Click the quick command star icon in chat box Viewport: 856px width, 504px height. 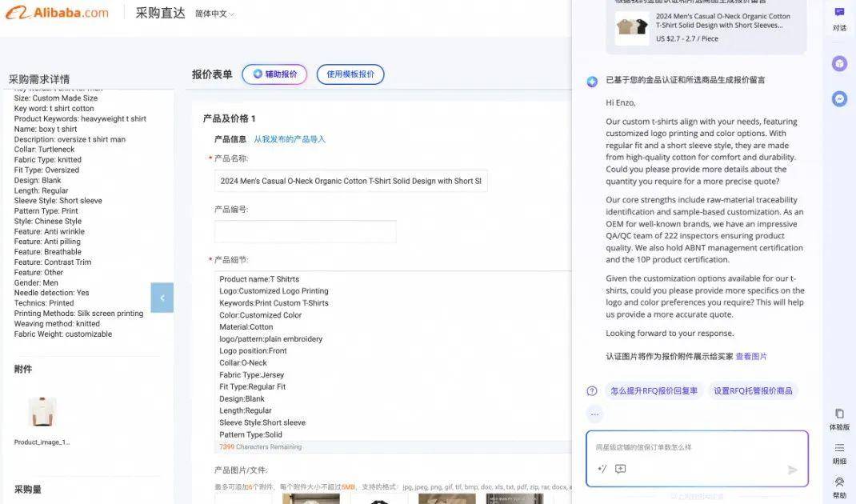602,469
